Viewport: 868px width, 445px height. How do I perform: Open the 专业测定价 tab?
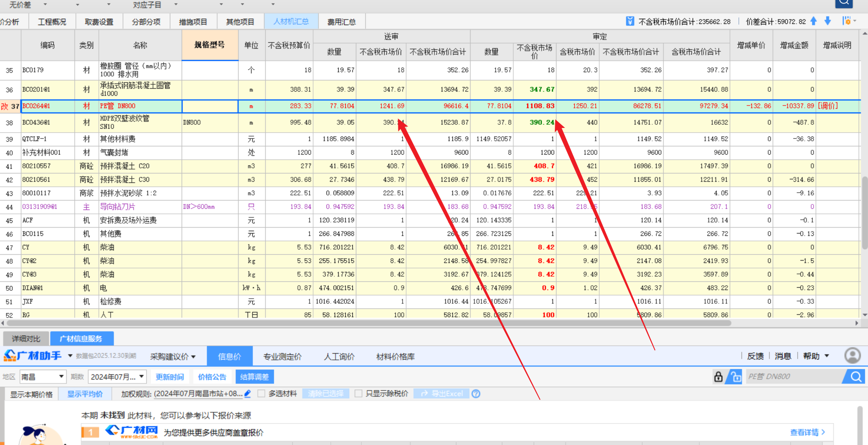(x=282, y=356)
